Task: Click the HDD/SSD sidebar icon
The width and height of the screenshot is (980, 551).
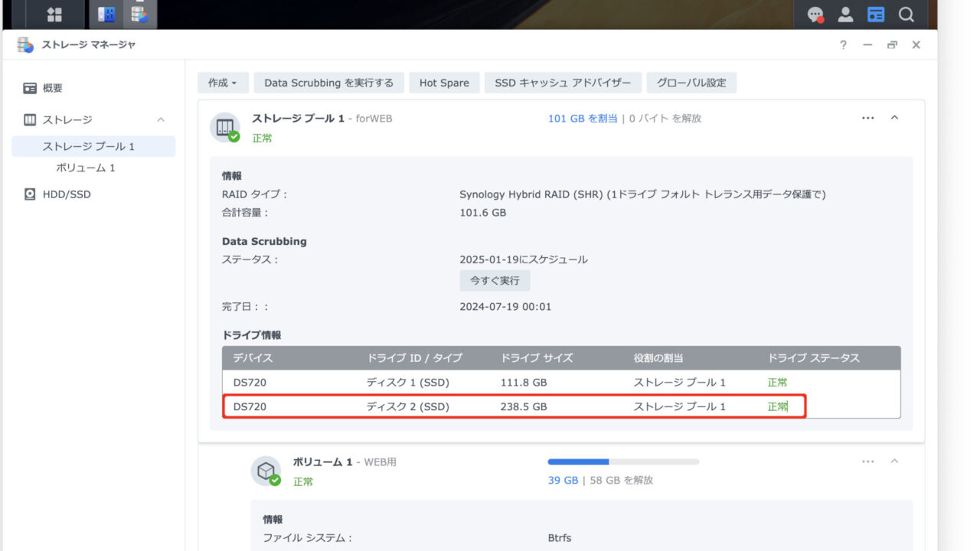Action: click(x=30, y=194)
